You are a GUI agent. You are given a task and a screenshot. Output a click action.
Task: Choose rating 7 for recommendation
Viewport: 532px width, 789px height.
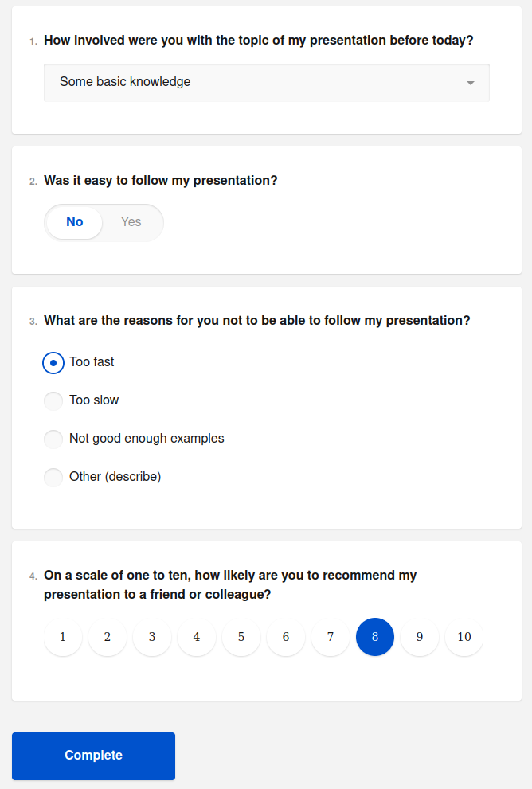click(x=331, y=637)
